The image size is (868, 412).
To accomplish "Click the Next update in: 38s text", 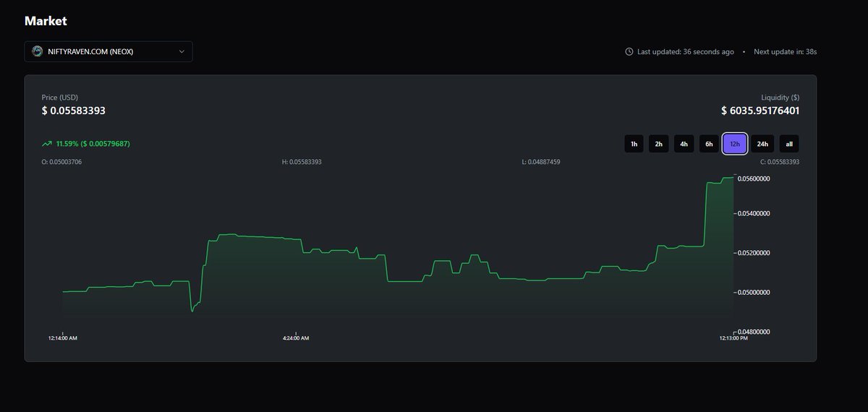I will 786,52.
